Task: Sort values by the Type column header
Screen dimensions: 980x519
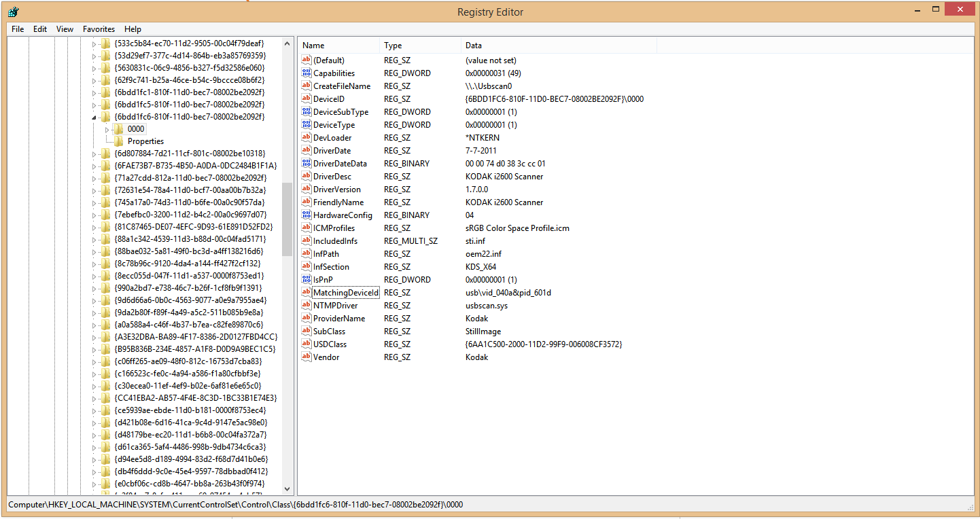Action: [x=420, y=46]
